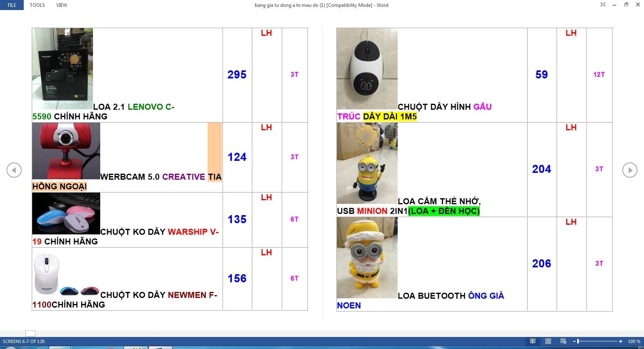The image size is (644, 349).
Task: Switch to Web Layout view in status bar
Action: (563, 341)
